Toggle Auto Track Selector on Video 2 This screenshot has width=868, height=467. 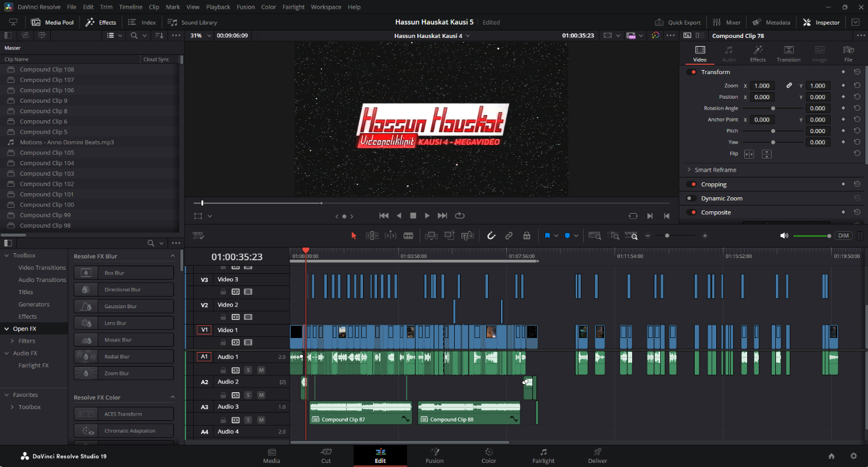click(x=236, y=317)
